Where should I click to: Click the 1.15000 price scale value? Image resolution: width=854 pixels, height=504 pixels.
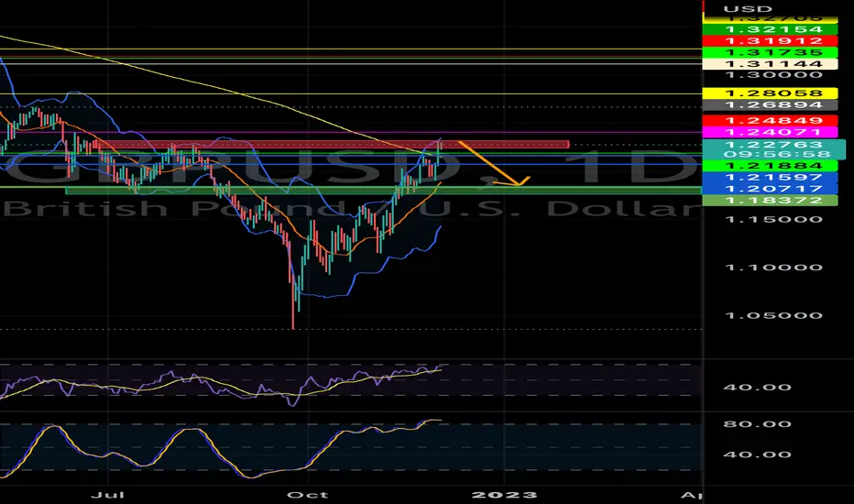[x=773, y=220]
